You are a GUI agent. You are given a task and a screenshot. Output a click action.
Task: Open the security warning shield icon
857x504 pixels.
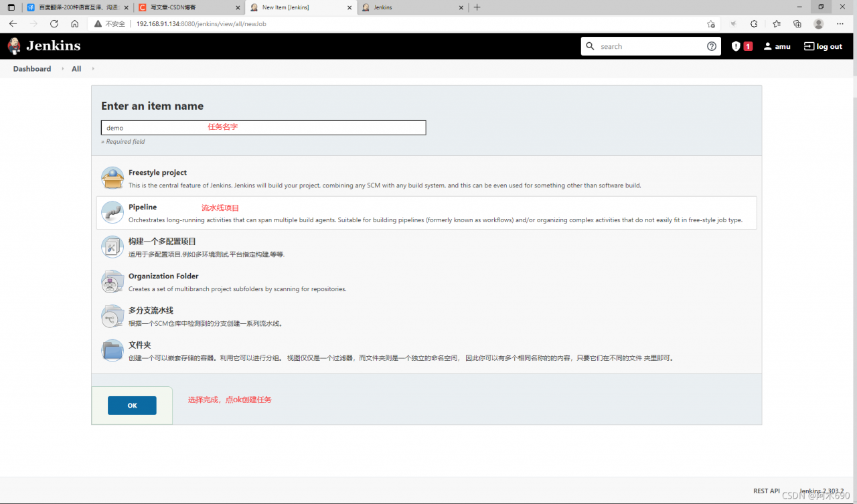[736, 46]
